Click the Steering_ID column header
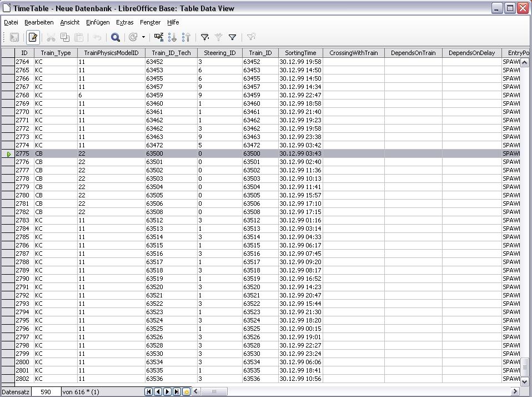 (x=220, y=53)
